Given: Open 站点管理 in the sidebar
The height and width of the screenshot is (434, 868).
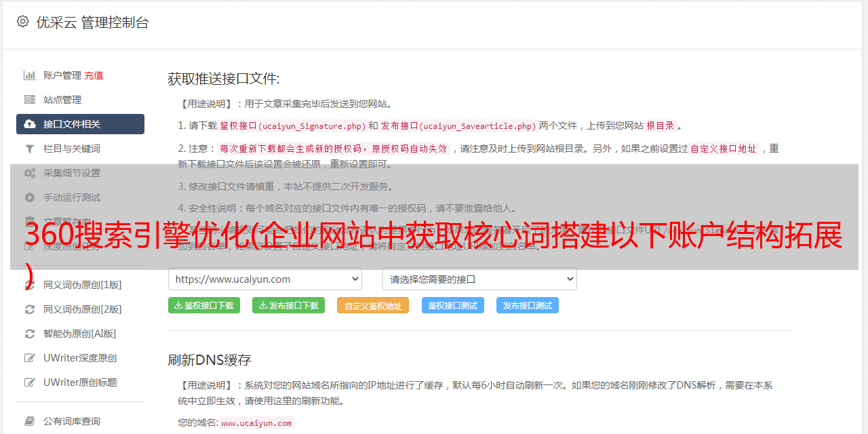Looking at the screenshot, I should [62, 100].
